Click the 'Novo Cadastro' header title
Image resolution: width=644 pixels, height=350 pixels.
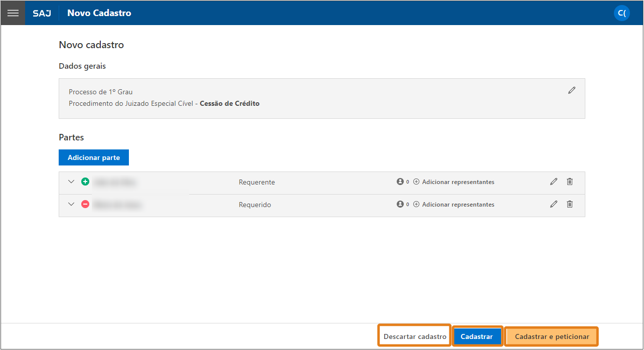click(x=99, y=13)
